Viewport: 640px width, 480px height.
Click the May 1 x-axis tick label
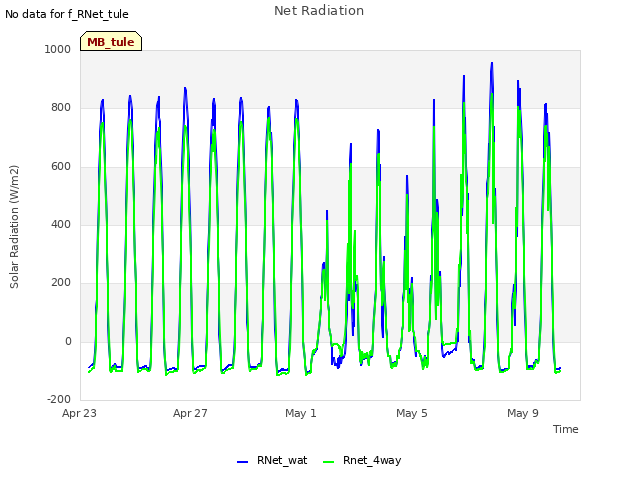[301, 413]
